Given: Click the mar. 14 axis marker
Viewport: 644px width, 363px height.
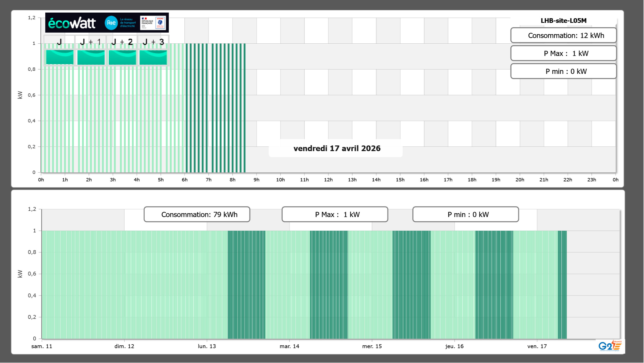Looking at the screenshot, I should click(289, 346).
